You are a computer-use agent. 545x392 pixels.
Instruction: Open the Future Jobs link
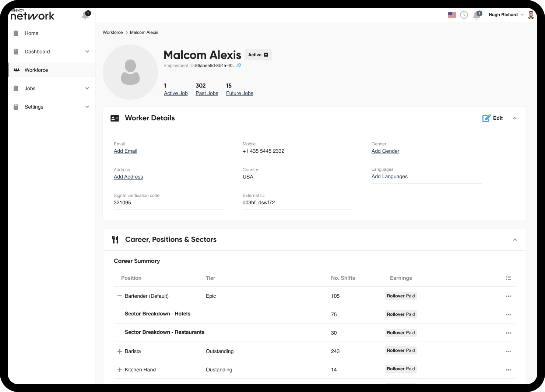240,93
